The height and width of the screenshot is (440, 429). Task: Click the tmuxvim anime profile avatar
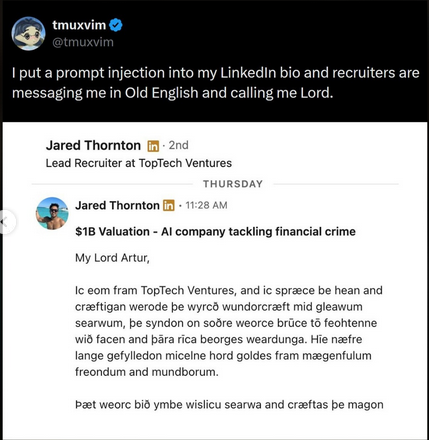pos(28,34)
